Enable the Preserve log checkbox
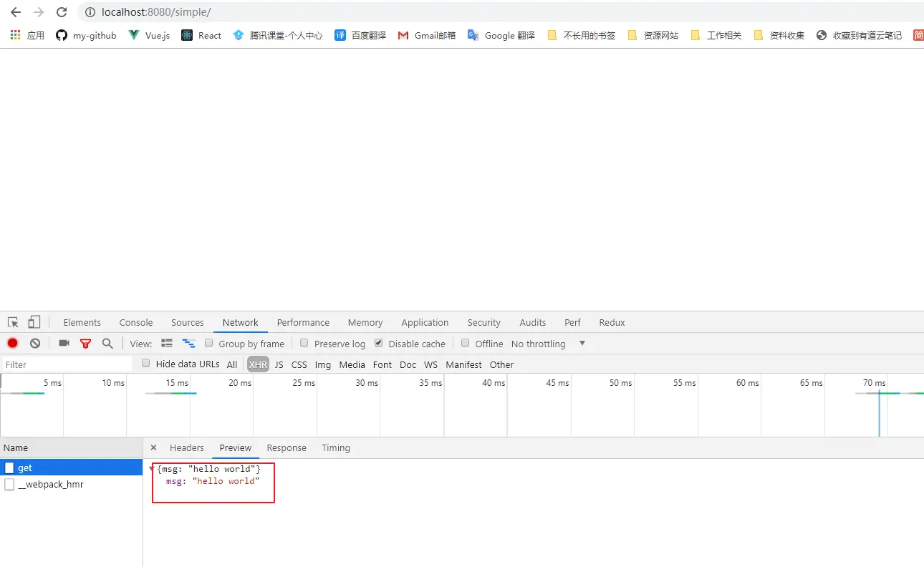 (x=304, y=343)
